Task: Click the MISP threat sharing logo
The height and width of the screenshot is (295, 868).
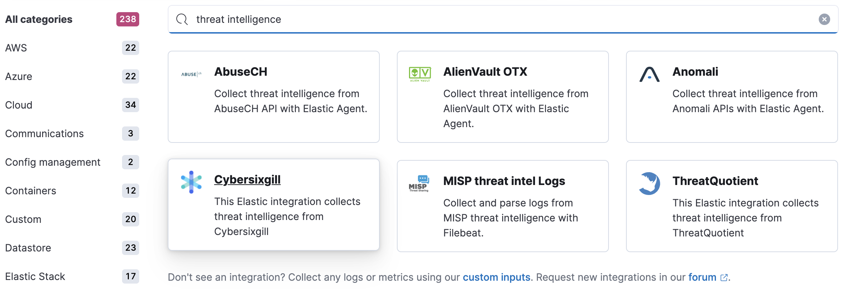Action: (419, 184)
